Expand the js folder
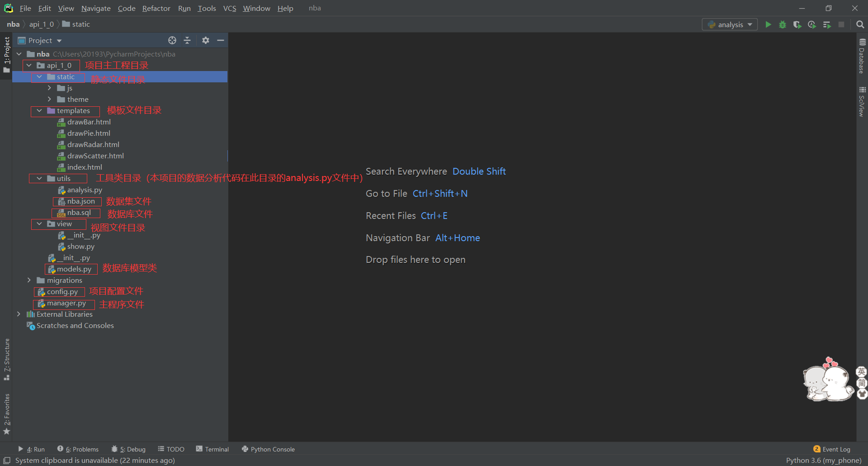Image resolution: width=868 pixels, height=466 pixels. (x=49, y=88)
